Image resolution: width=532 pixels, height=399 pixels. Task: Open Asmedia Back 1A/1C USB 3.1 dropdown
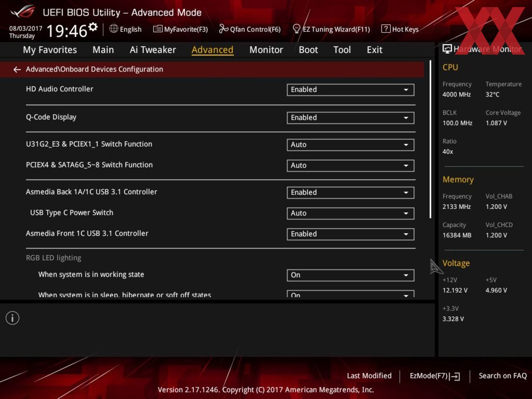click(350, 192)
